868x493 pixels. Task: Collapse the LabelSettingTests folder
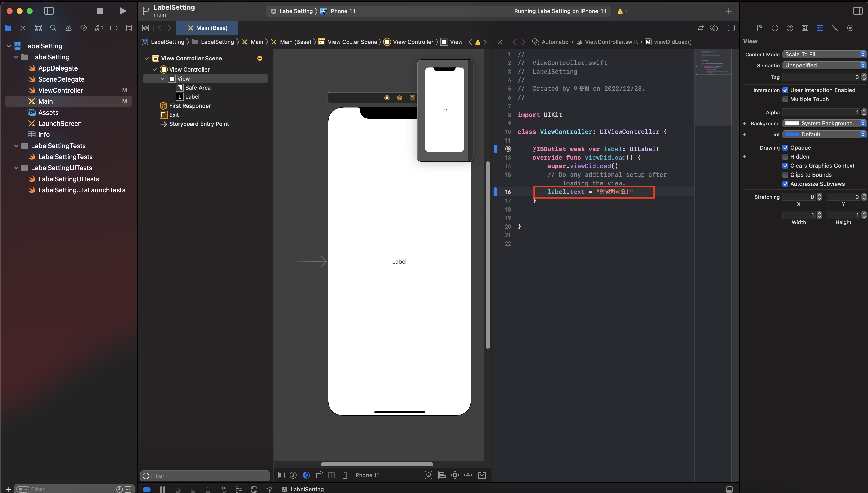pos(16,146)
